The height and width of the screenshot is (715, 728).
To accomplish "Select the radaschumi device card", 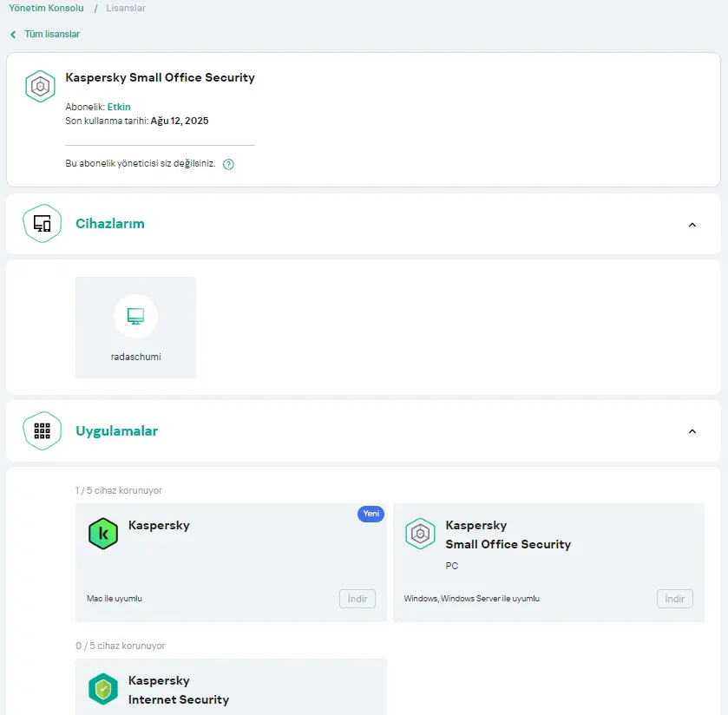I will (135, 327).
